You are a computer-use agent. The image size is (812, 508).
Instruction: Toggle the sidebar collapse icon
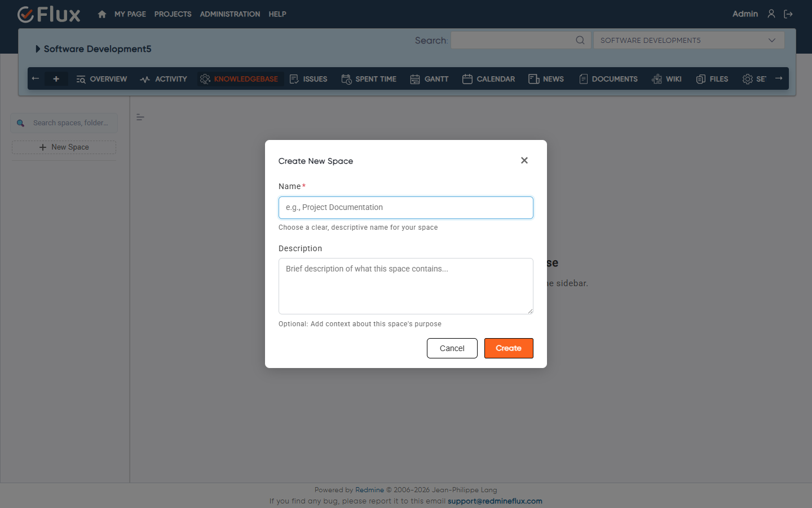[140, 117]
